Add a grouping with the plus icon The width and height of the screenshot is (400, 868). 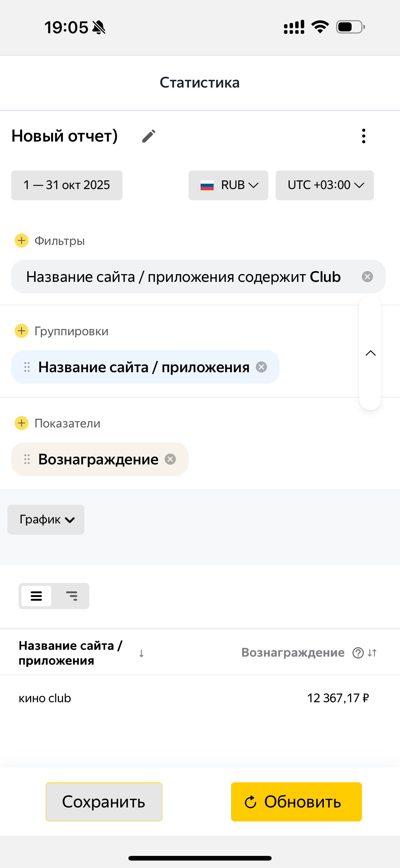(x=21, y=331)
